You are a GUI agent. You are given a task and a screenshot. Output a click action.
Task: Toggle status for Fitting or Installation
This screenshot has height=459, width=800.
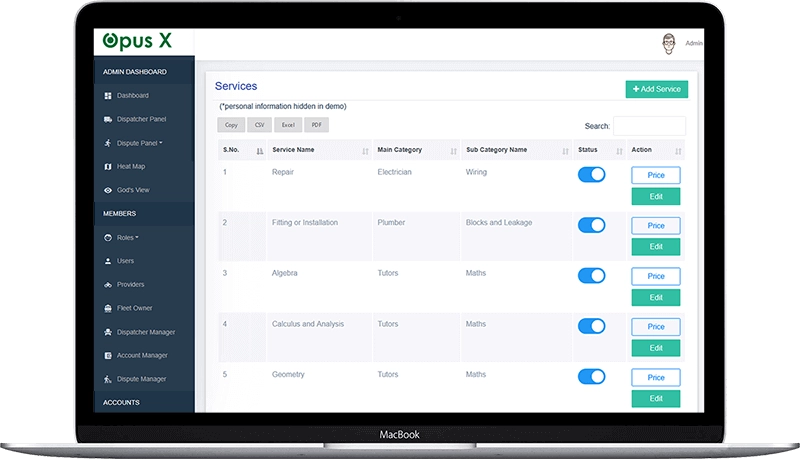point(591,225)
